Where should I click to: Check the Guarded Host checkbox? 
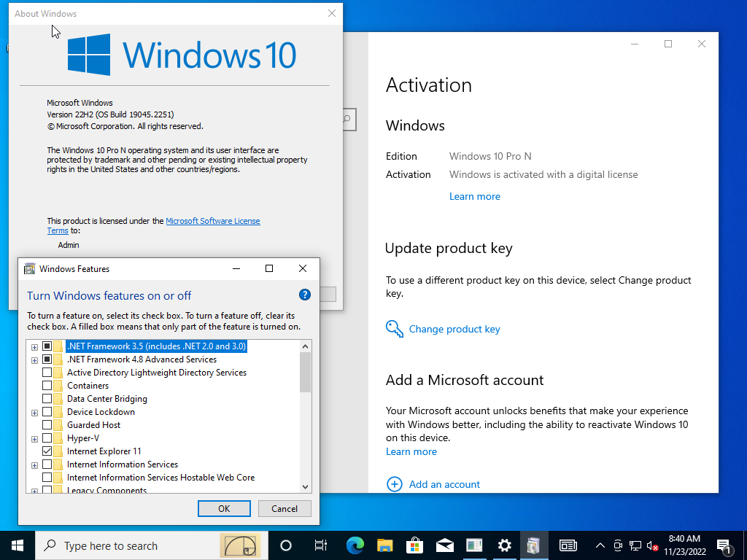[47, 425]
